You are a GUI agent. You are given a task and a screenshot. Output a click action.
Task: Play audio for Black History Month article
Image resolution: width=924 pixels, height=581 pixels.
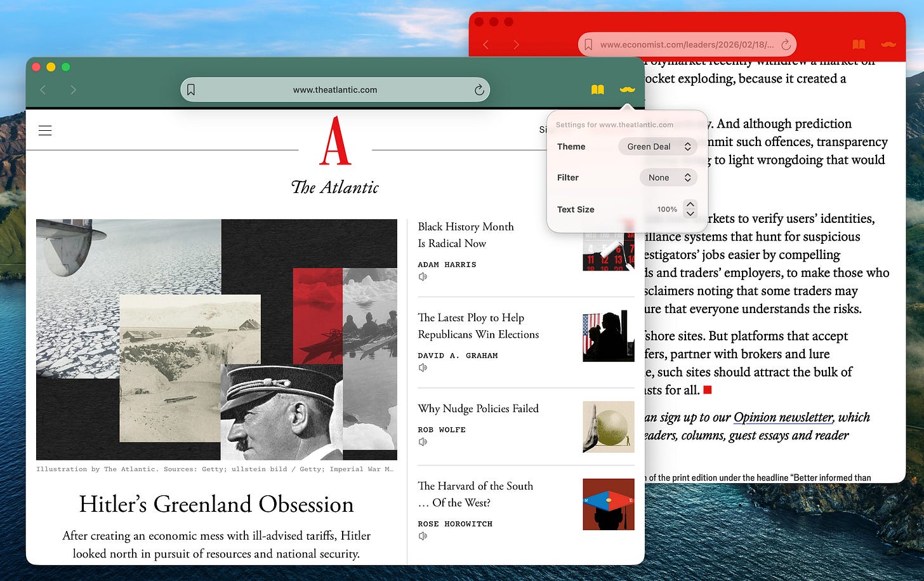click(x=423, y=277)
